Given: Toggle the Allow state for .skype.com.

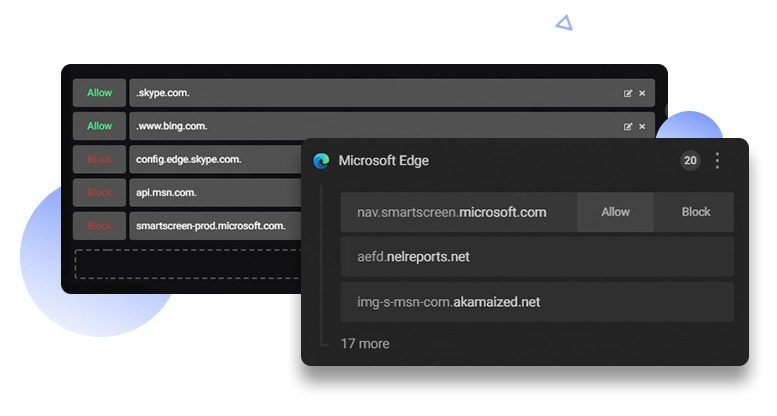Looking at the screenshot, I should (x=100, y=93).
